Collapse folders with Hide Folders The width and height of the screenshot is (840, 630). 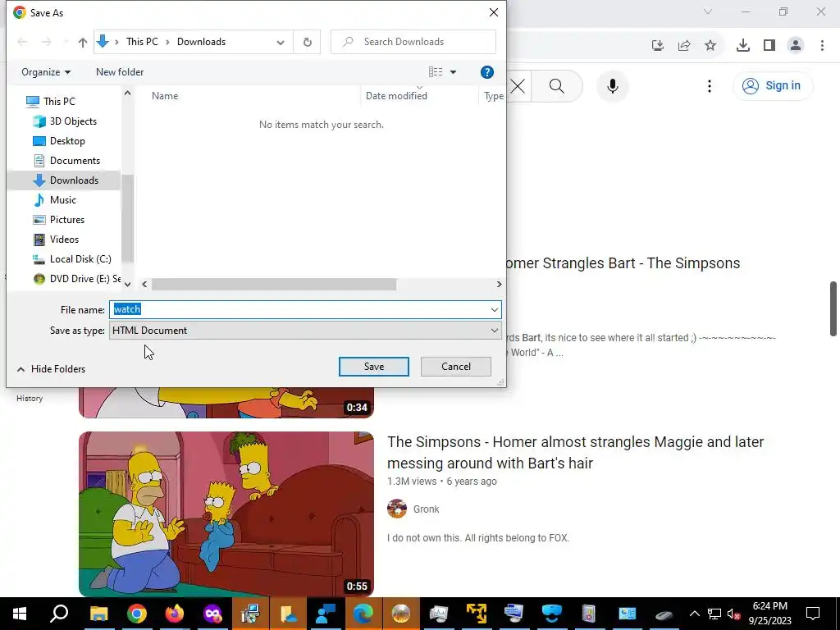point(52,369)
